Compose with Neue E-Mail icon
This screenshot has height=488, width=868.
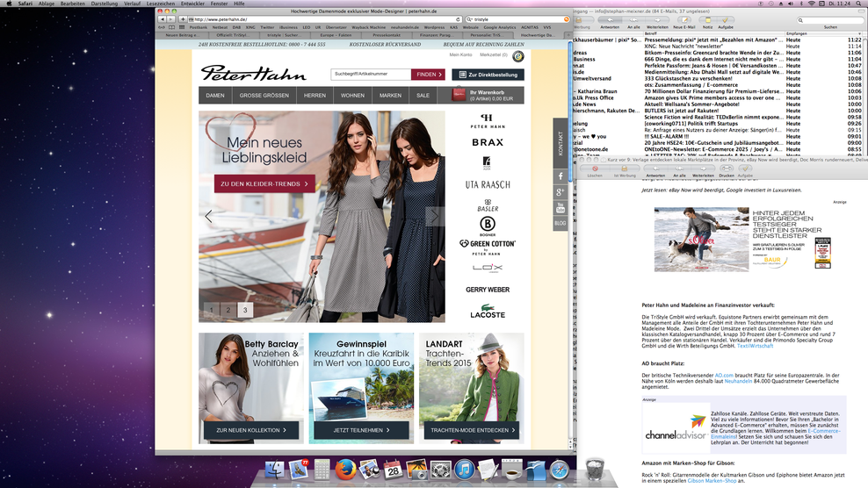click(684, 20)
